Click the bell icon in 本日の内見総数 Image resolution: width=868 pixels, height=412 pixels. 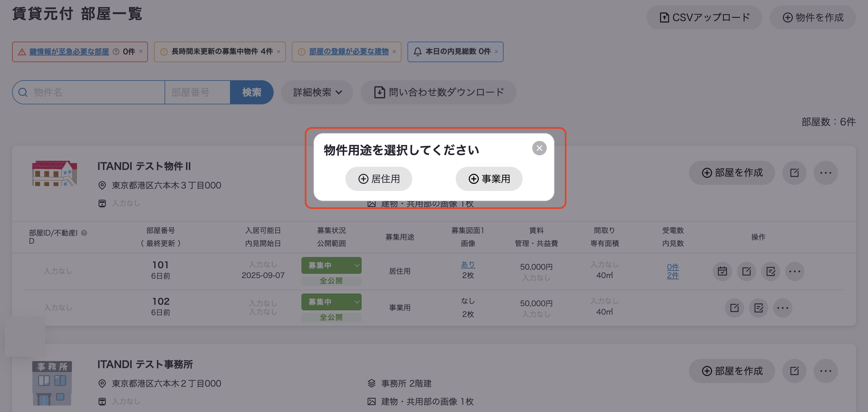coord(417,52)
